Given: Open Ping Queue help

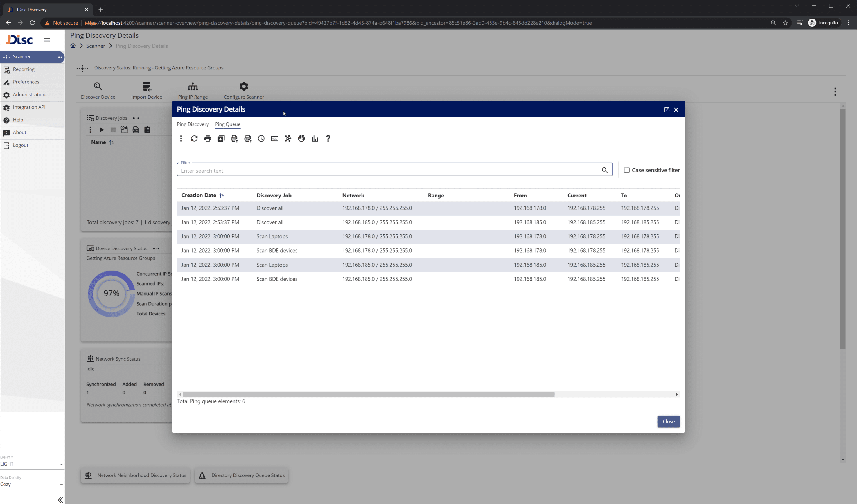Looking at the screenshot, I should coord(328,138).
